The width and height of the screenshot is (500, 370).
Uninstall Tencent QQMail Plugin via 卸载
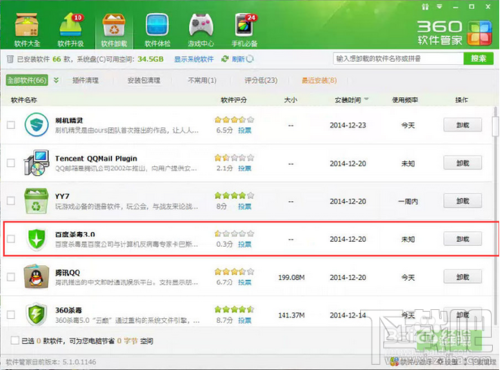pos(462,163)
